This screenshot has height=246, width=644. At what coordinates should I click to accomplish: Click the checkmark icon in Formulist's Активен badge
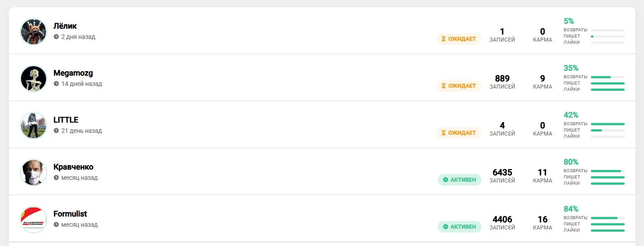coord(445,227)
